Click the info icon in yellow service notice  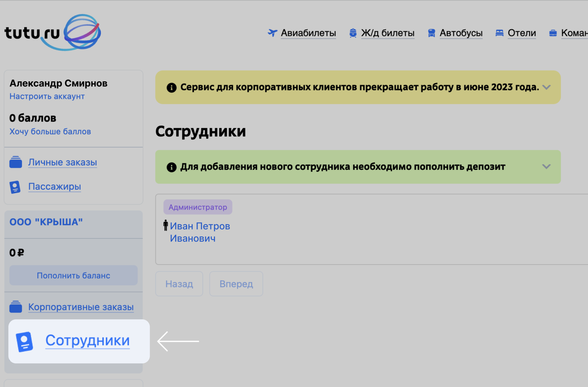click(171, 87)
